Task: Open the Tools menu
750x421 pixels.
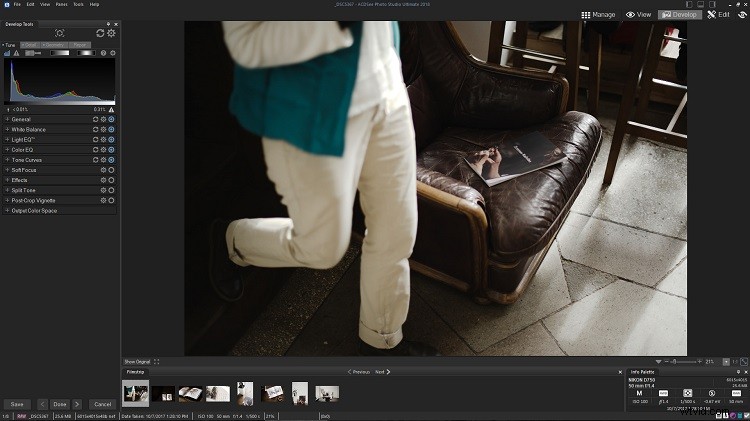Action: click(x=78, y=4)
